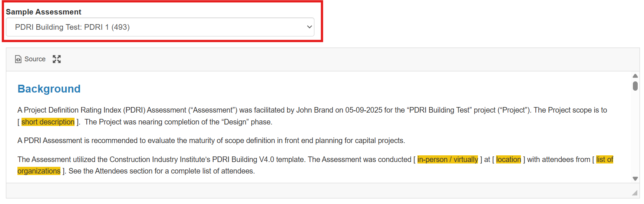Click the highlighted "location" placeholder
This screenshot has height=204, width=644.
[508, 159]
